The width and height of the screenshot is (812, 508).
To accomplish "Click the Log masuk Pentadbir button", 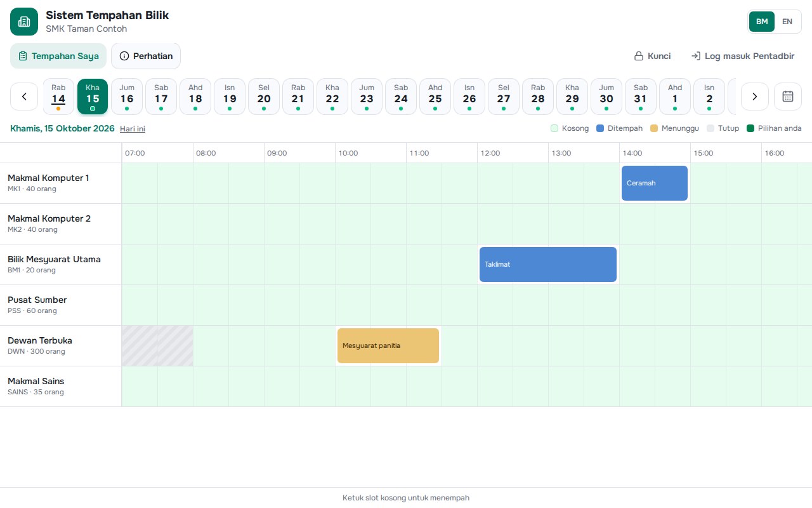I will [743, 56].
